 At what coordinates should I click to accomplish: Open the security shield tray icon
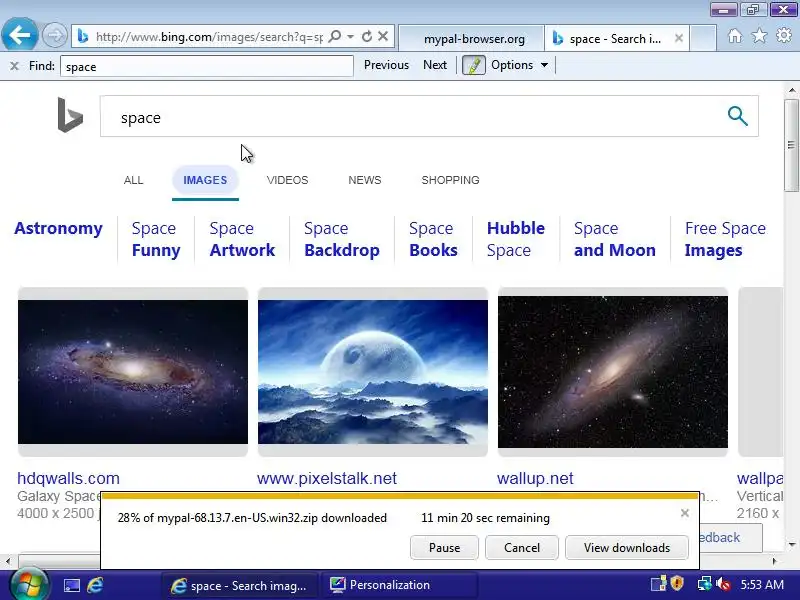(678, 584)
